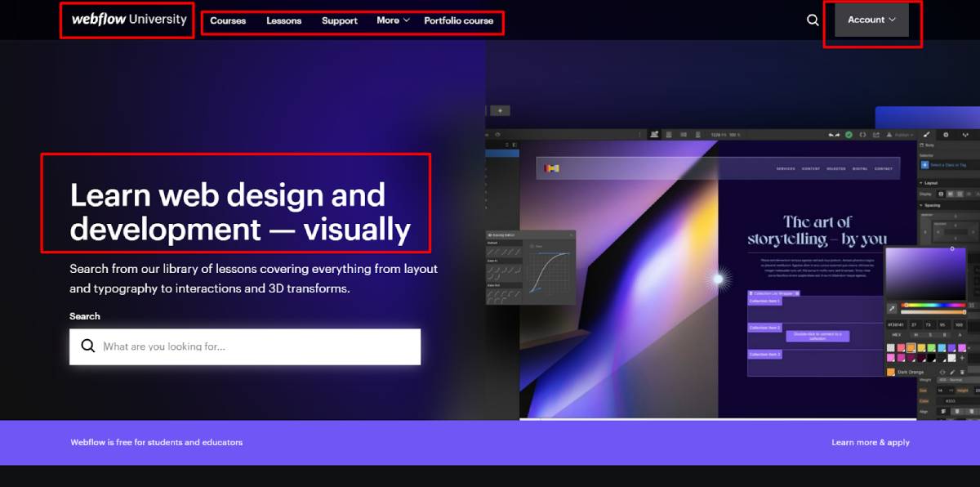Focus the 'What are you looking for' search field
The width and height of the screenshot is (980, 487).
coord(245,346)
